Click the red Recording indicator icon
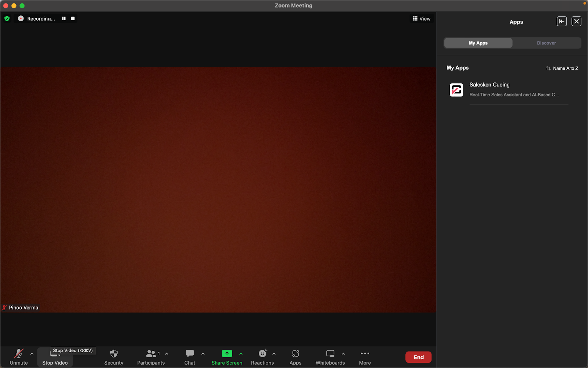This screenshot has width=588, height=368. pyautogui.click(x=21, y=18)
